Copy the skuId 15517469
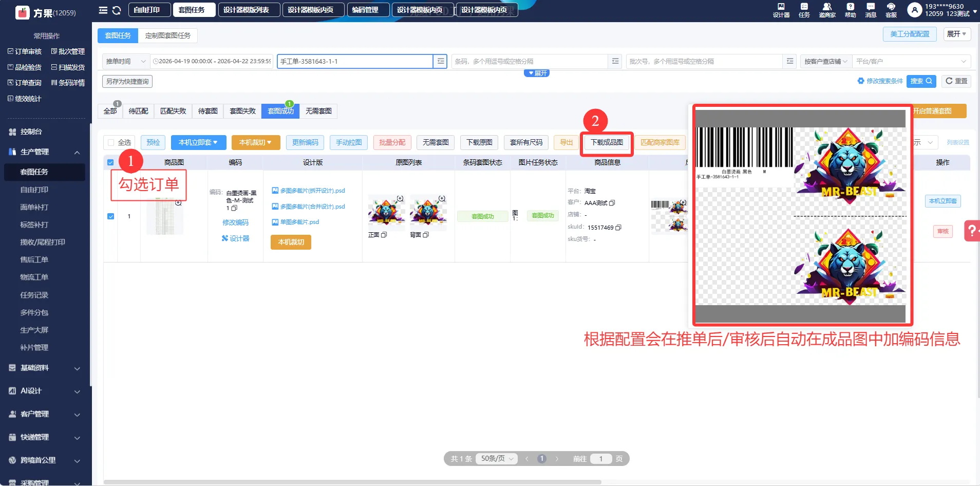Screen dimensions: 980x486 tap(618, 228)
